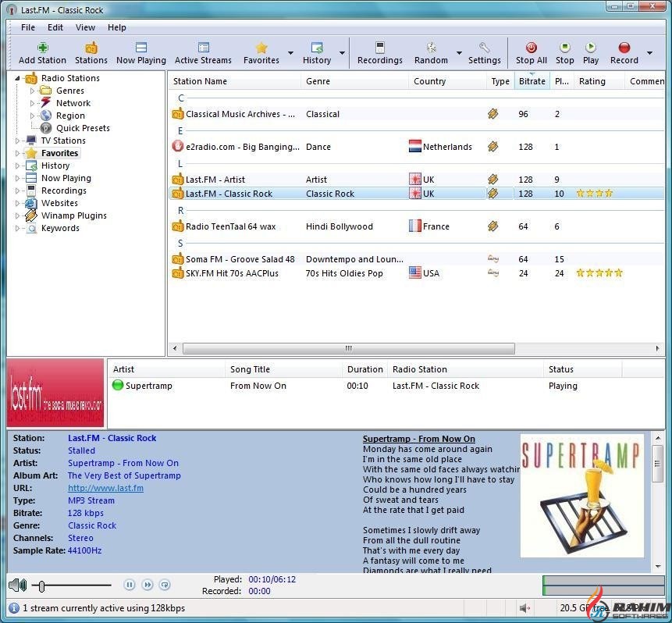
Task: Show the Now Playing view from toolbar
Action: tap(141, 53)
